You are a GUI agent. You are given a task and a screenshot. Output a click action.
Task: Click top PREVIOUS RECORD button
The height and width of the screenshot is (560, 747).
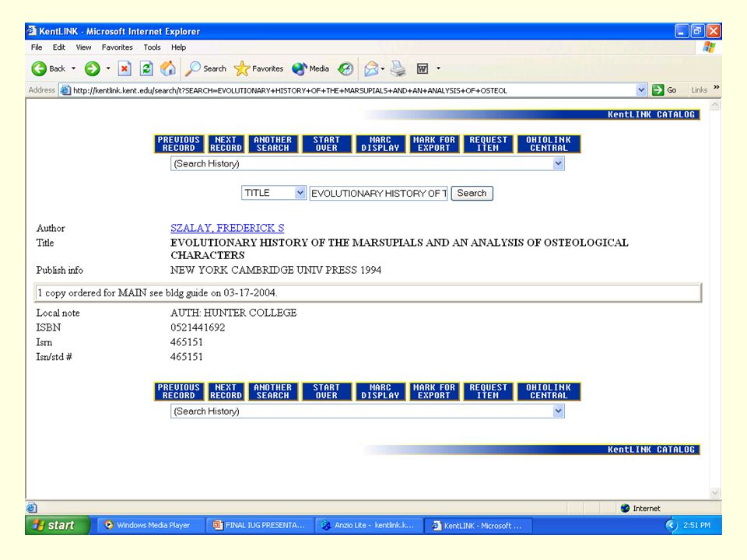[179, 144]
